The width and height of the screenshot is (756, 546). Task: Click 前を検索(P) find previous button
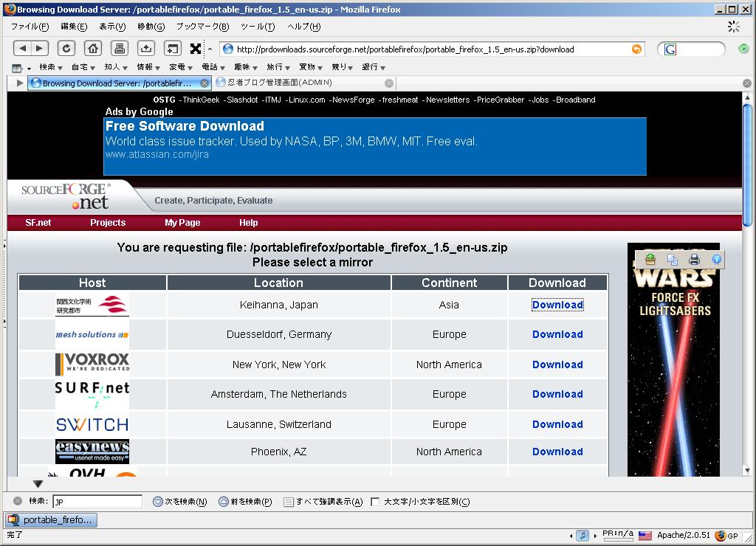tap(245, 502)
